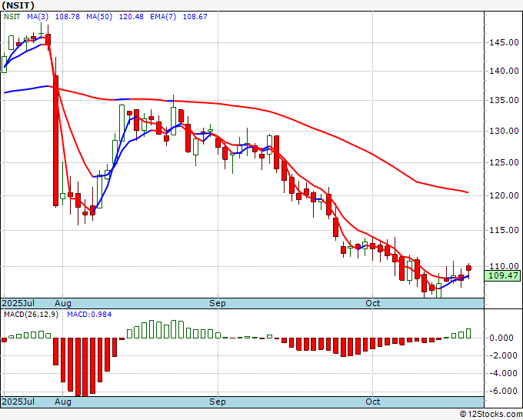Click 2025Jul on the price chart axis
523x420 pixels.
coord(18,303)
